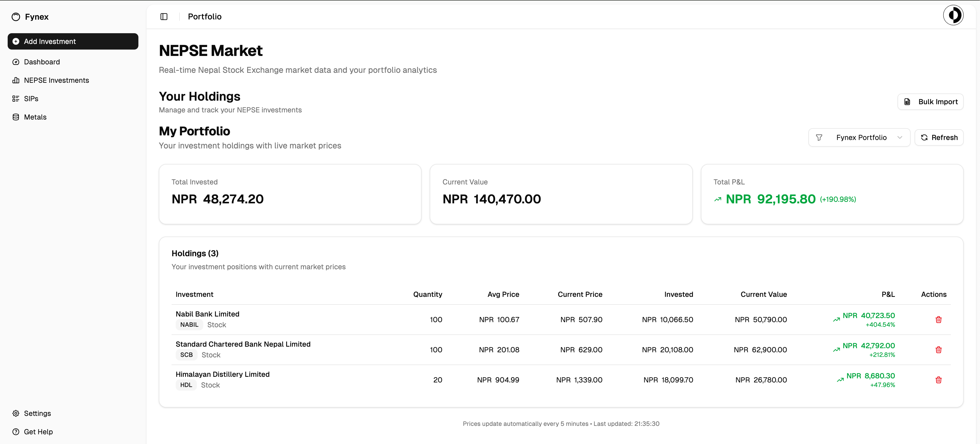Expand the portfolio filter selector
Viewport: 980px width, 444px height.
click(x=899, y=137)
